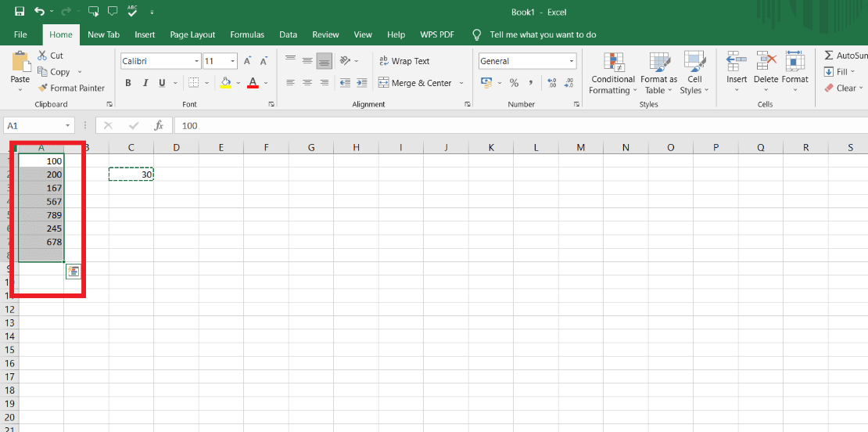
Task: Toggle Merge & Center for selection
Action: 414,83
